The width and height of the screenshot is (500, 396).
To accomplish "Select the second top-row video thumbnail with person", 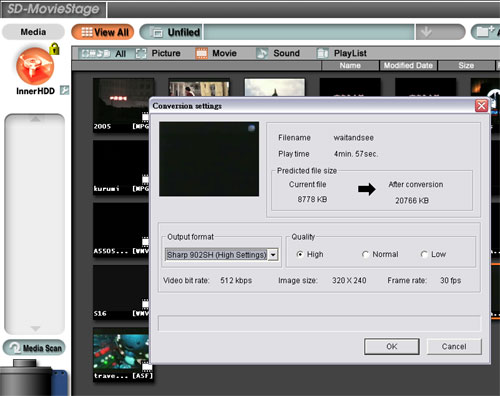I will point(199,88).
